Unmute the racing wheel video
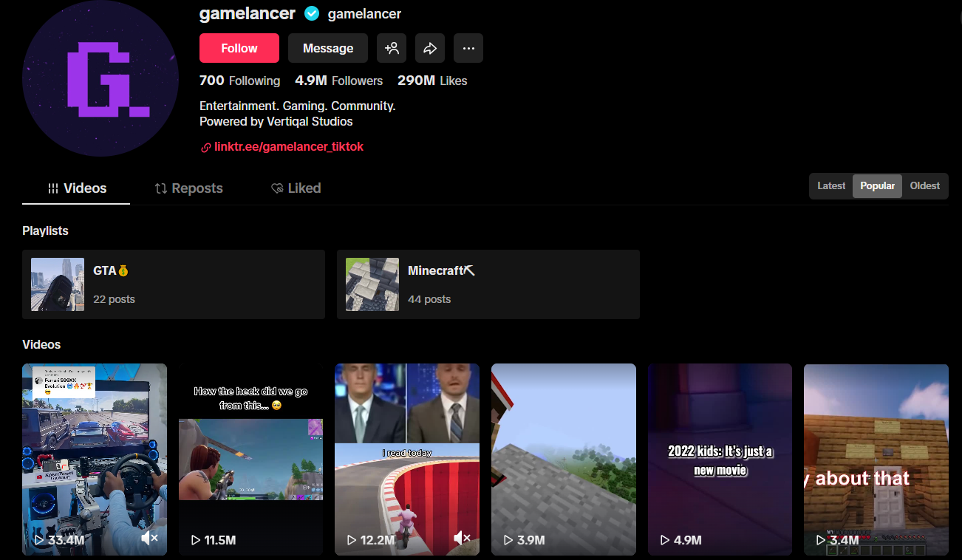Screen dimensions: 962x560 pyautogui.click(x=150, y=539)
